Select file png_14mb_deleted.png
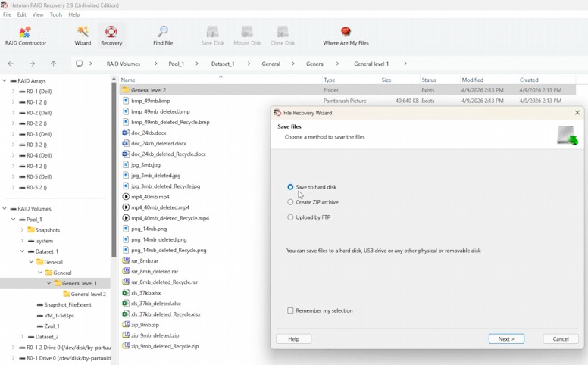The width and height of the screenshot is (588, 365). pos(158,239)
